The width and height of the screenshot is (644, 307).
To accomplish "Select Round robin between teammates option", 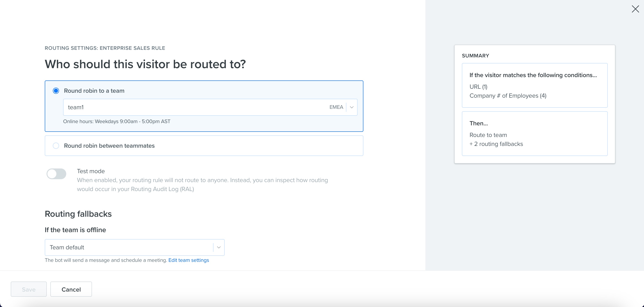I will pyautogui.click(x=204, y=146).
